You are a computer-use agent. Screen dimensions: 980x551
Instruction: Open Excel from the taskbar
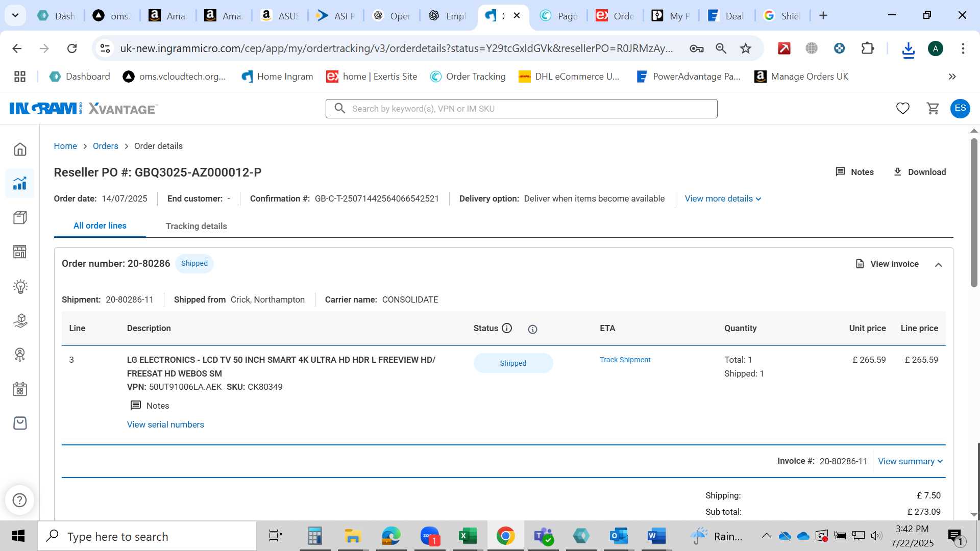(x=468, y=536)
